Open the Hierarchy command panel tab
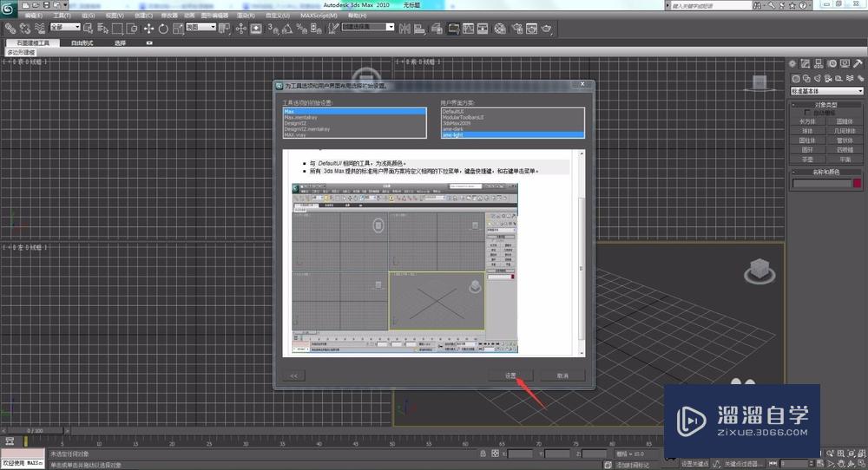868x470 pixels. pos(819,63)
